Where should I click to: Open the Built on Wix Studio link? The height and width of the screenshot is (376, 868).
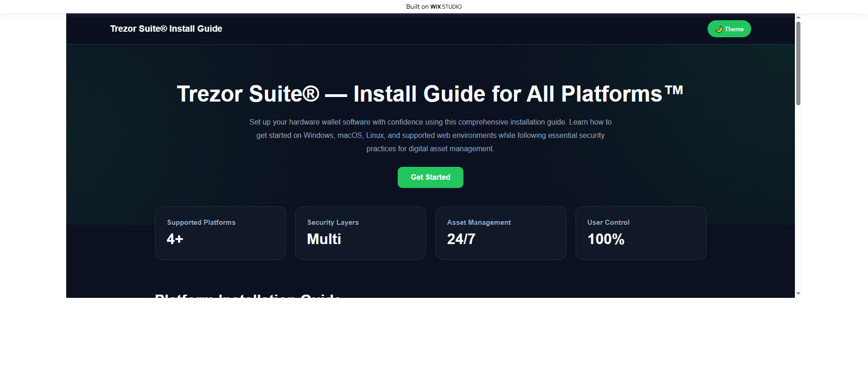click(434, 6)
